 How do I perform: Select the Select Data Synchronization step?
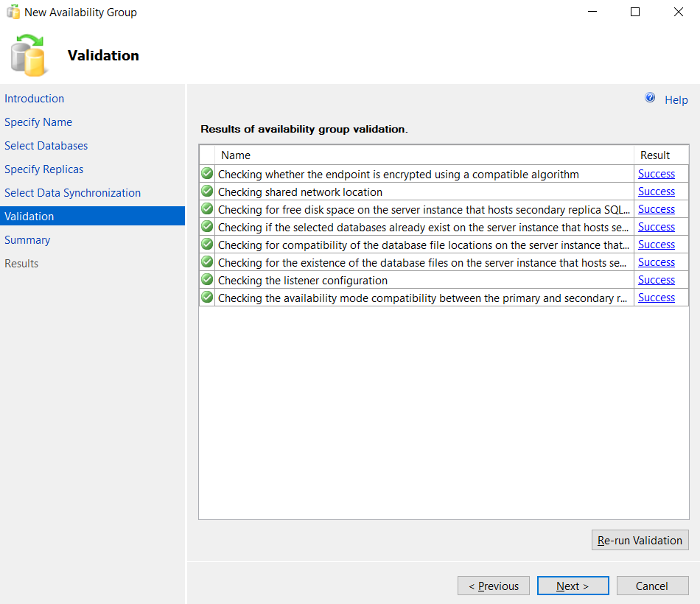[x=72, y=192]
